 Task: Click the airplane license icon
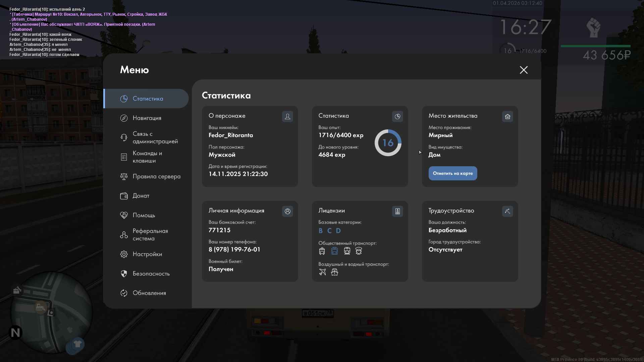pyautogui.click(x=322, y=272)
